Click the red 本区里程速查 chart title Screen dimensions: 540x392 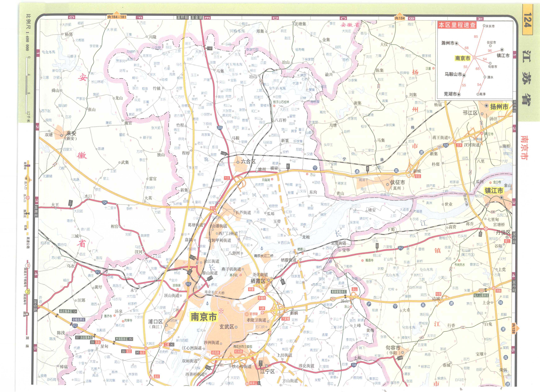[x=457, y=25]
